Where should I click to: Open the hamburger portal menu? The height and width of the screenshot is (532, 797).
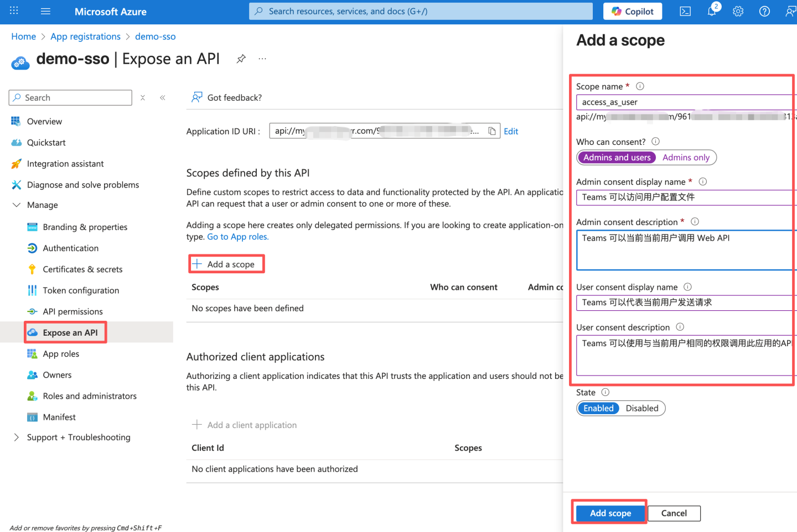(x=45, y=11)
